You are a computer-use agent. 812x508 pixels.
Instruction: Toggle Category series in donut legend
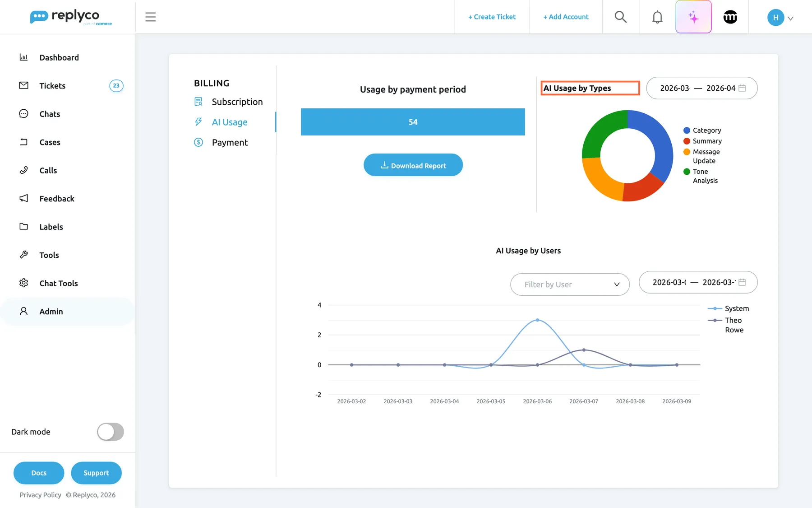pyautogui.click(x=702, y=130)
